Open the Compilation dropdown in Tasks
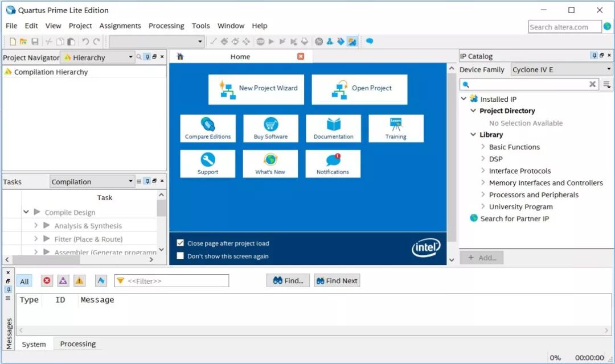This screenshot has height=364, width=615. click(x=92, y=181)
